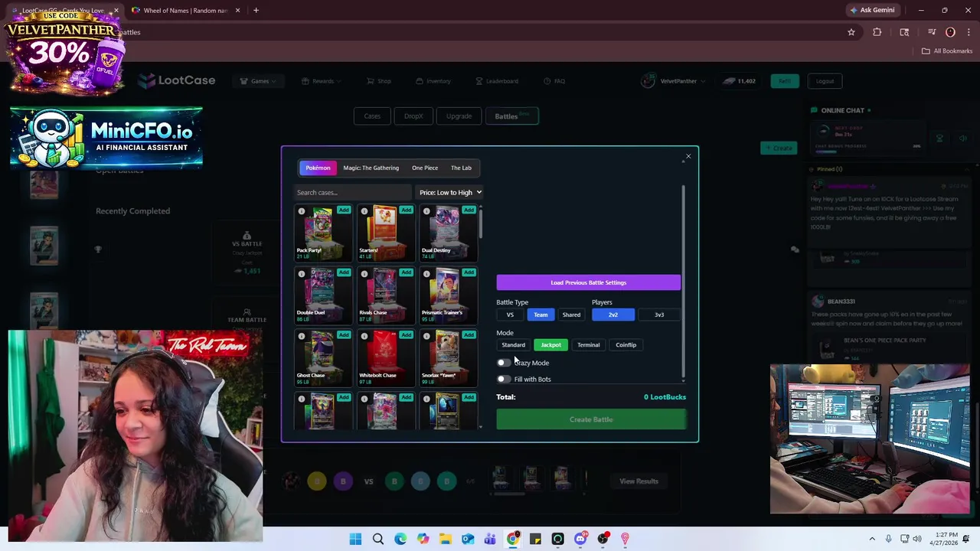Add Starters! case to battle
Screen dimensions: 980x551
407,210
